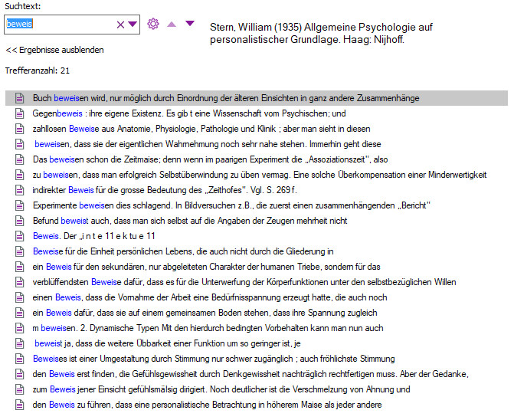
Task: Click document icon beside Beweises ist einer result
Action: (x=20, y=359)
